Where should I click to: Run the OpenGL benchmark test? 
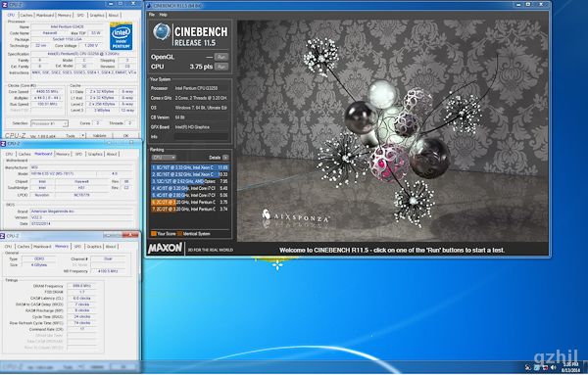[x=221, y=57]
